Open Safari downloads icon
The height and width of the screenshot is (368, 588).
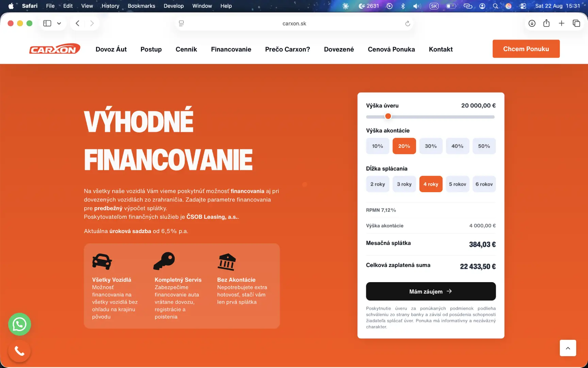pos(532,23)
